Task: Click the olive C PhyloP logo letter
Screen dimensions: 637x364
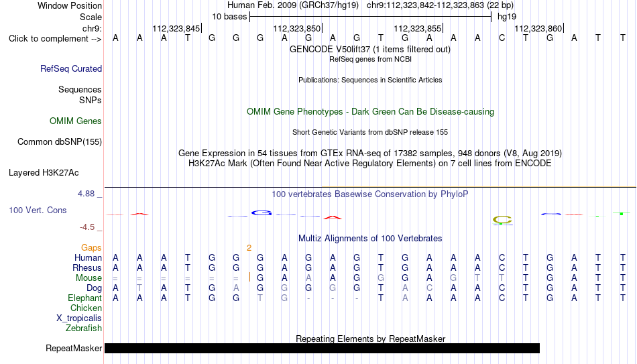Action: pyautogui.click(x=502, y=220)
